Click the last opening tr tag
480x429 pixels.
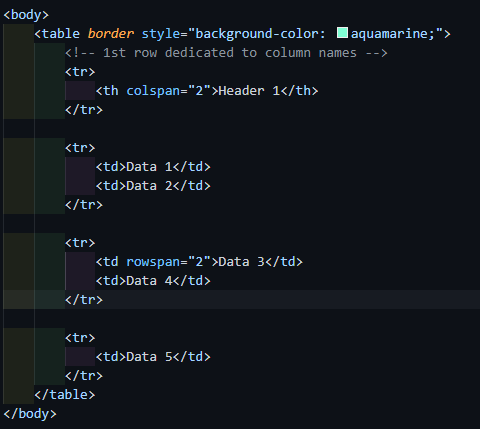point(80,338)
